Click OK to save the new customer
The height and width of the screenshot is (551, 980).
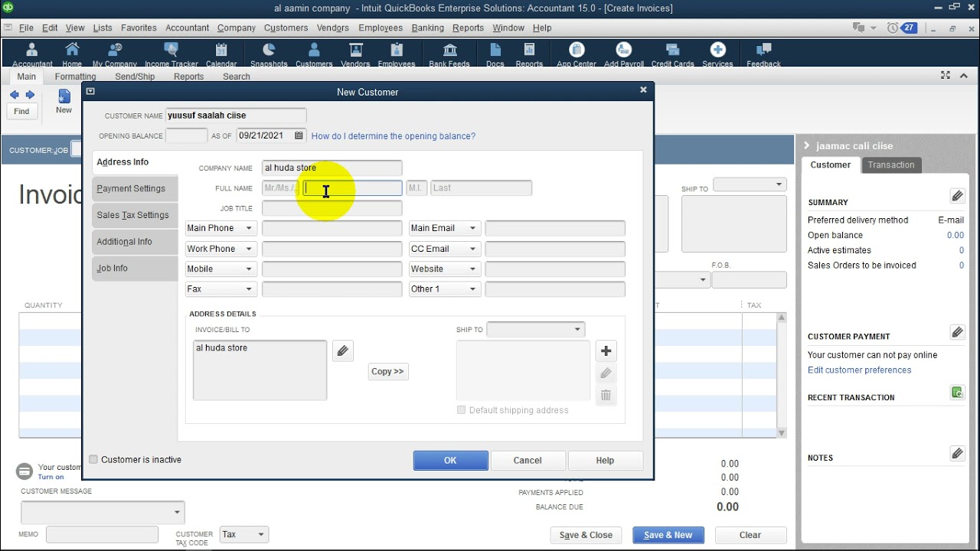pyautogui.click(x=450, y=460)
